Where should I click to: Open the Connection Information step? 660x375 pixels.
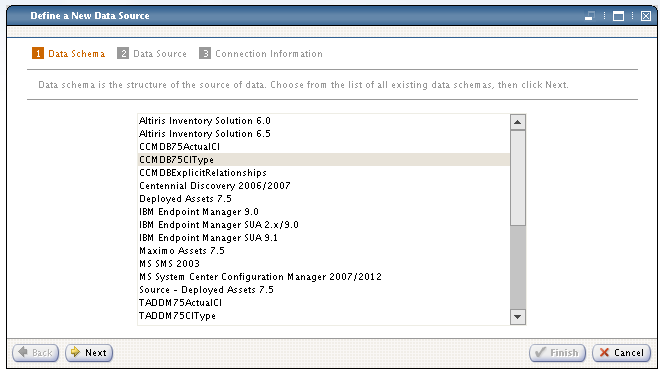click(261, 54)
